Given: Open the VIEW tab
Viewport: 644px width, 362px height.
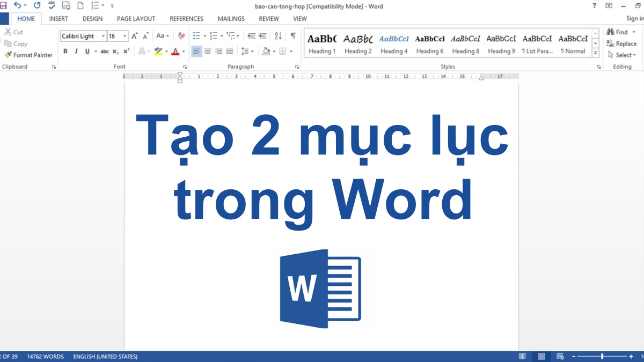Looking at the screenshot, I should tap(300, 19).
